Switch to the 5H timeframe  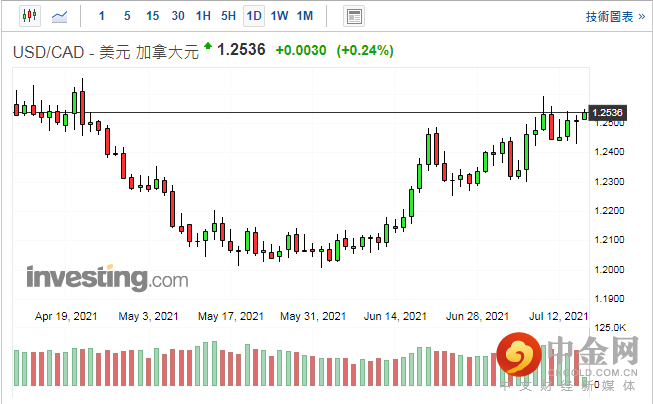tap(228, 16)
